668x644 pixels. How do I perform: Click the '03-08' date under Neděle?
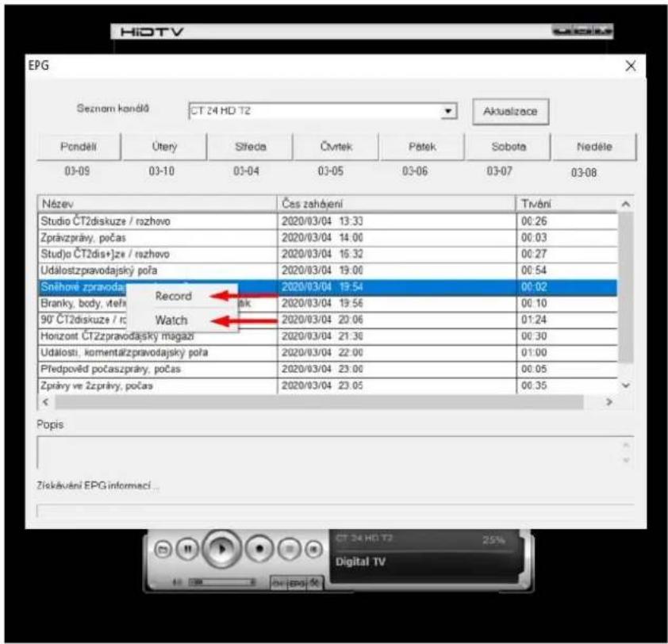point(584,173)
